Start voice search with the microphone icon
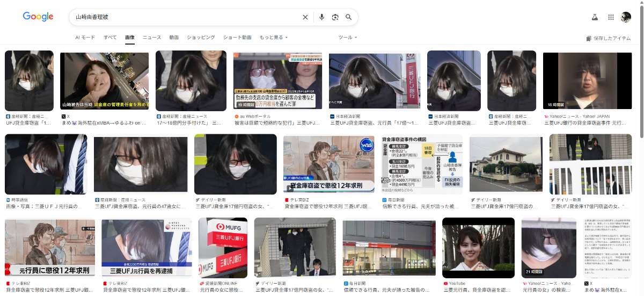The height and width of the screenshot is (296, 644). 321,17
